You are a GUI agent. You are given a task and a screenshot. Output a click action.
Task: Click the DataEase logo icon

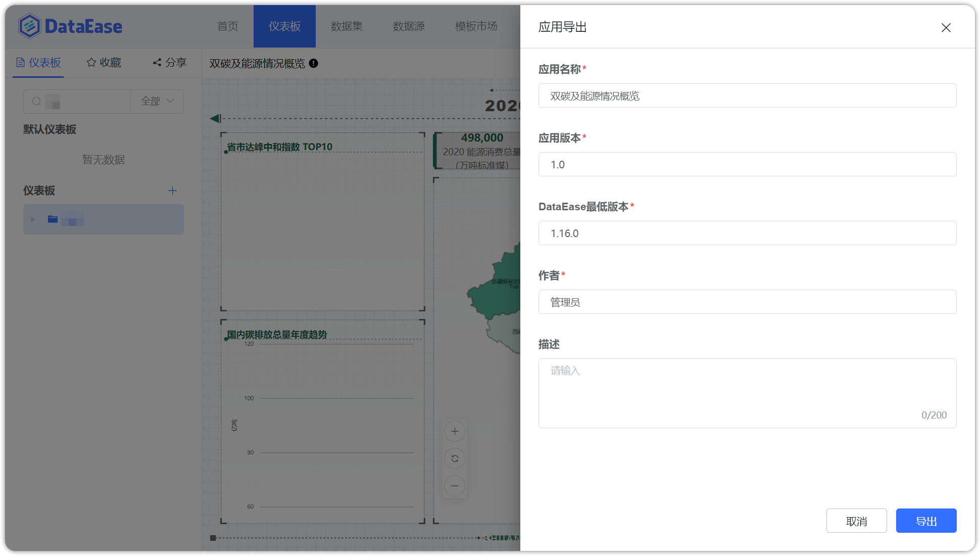(29, 26)
